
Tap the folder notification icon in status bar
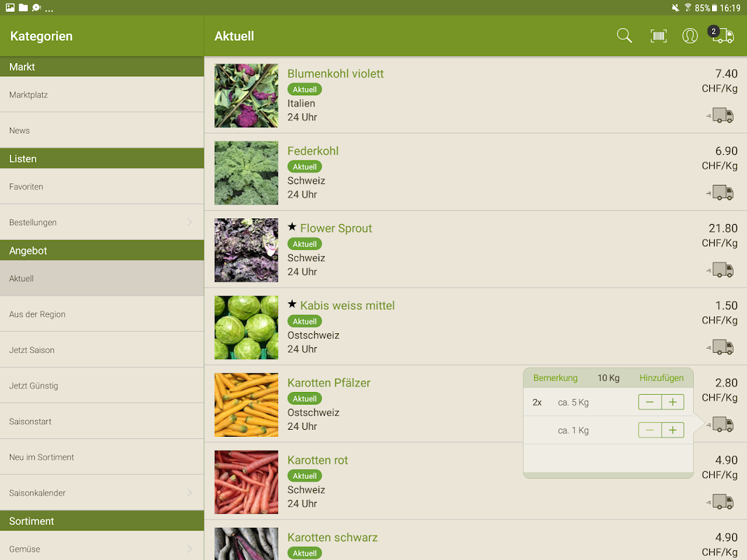tap(23, 8)
